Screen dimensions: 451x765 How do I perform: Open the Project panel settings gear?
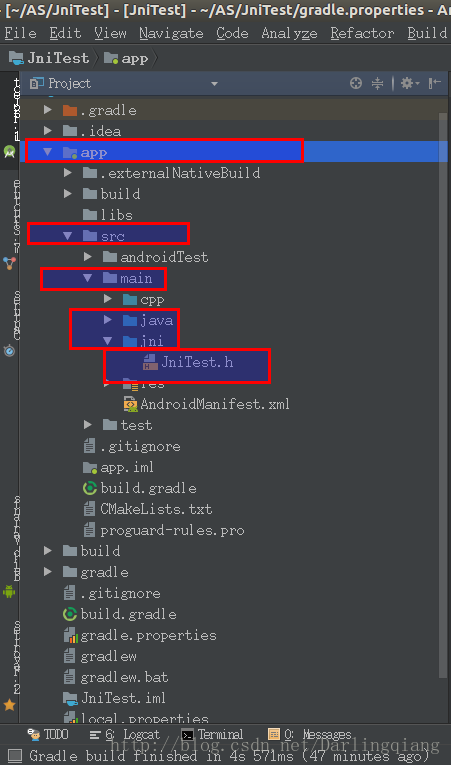[410, 83]
